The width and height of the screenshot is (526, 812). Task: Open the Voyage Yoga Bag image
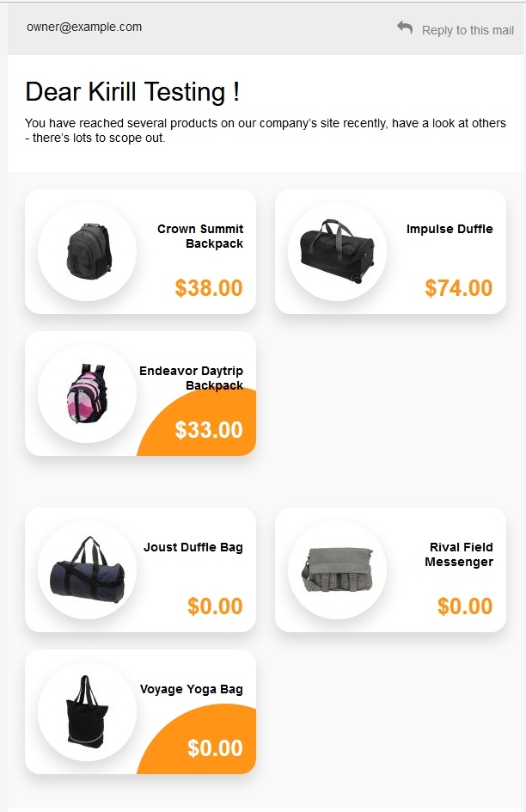click(88, 712)
